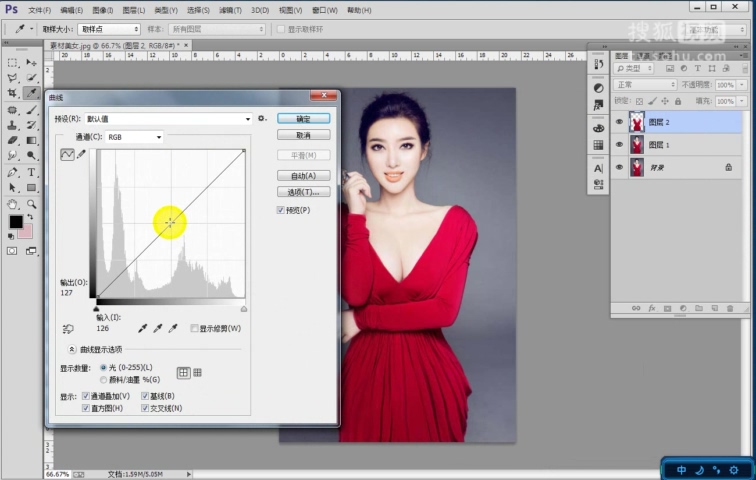
Task: Open the 填充 fill dropdown arrow
Action: click(742, 101)
